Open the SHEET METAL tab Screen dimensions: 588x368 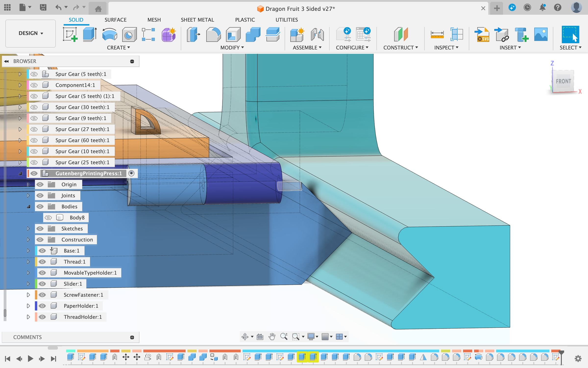[197, 20]
